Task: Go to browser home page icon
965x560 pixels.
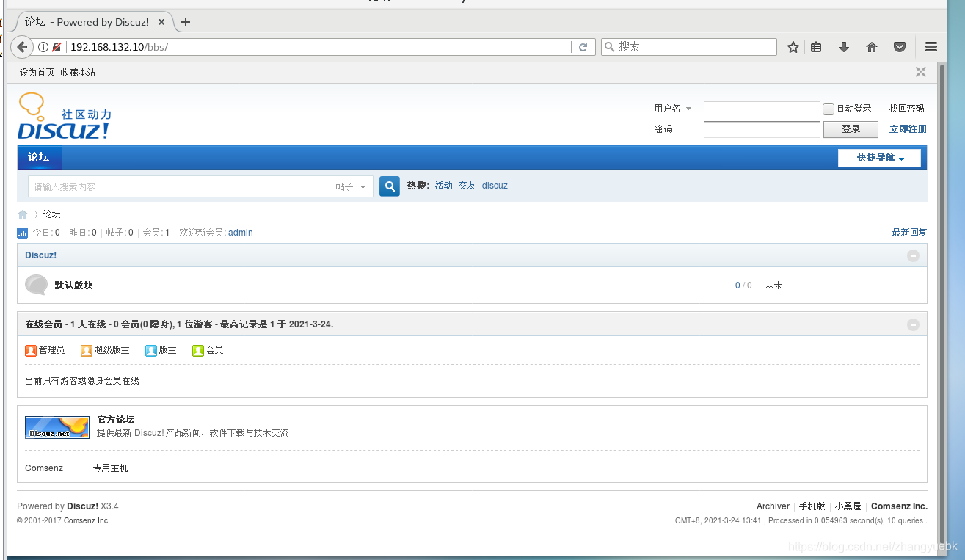Action: tap(872, 47)
